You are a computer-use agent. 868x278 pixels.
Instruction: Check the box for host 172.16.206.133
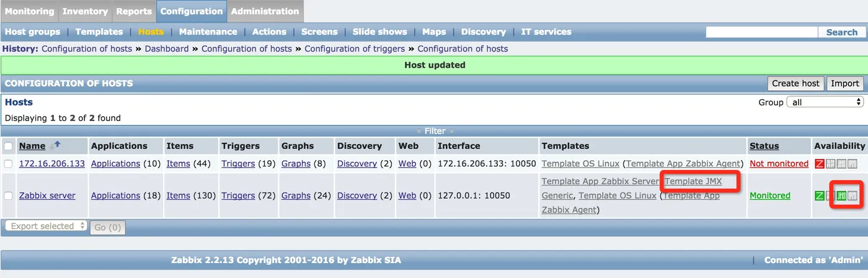[8, 164]
